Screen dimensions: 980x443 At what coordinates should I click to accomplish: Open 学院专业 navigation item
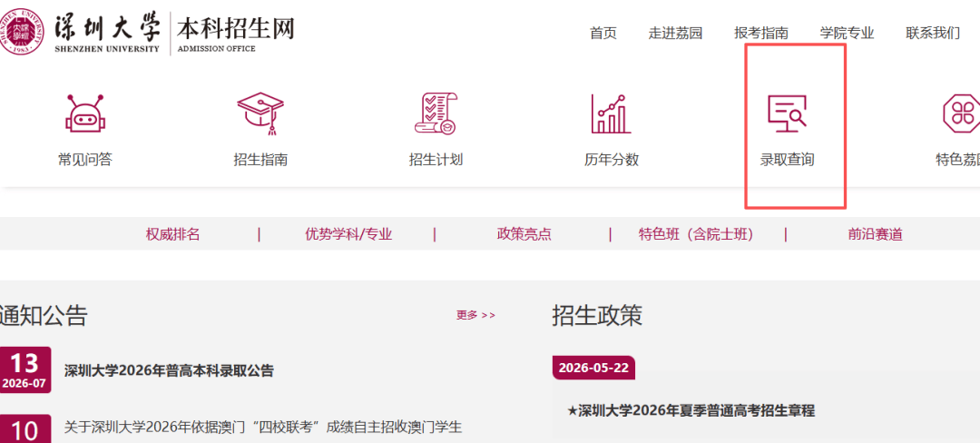(847, 33)
